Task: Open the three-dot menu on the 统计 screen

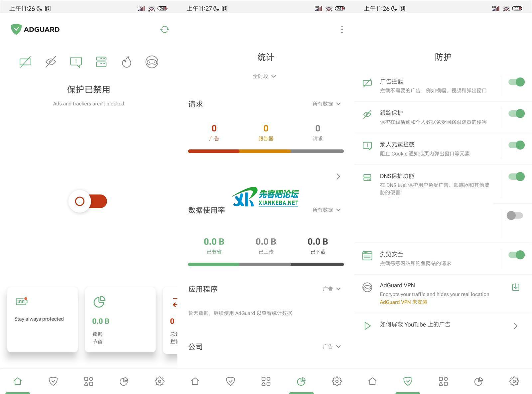Action: 342,30
